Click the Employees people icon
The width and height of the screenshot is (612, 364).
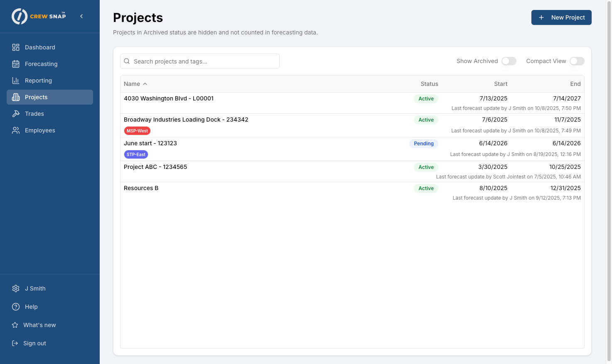[x=16, y=130]
